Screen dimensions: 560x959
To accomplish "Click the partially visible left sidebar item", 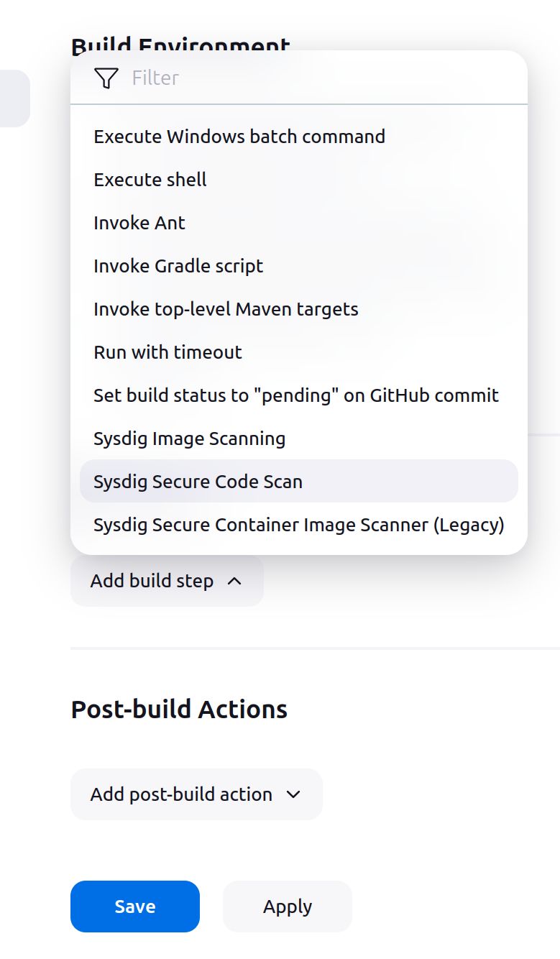I will (14, 98).
